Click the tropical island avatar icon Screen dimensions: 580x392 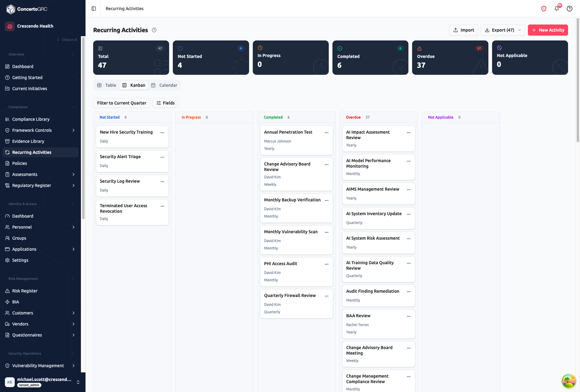point(569,381)
